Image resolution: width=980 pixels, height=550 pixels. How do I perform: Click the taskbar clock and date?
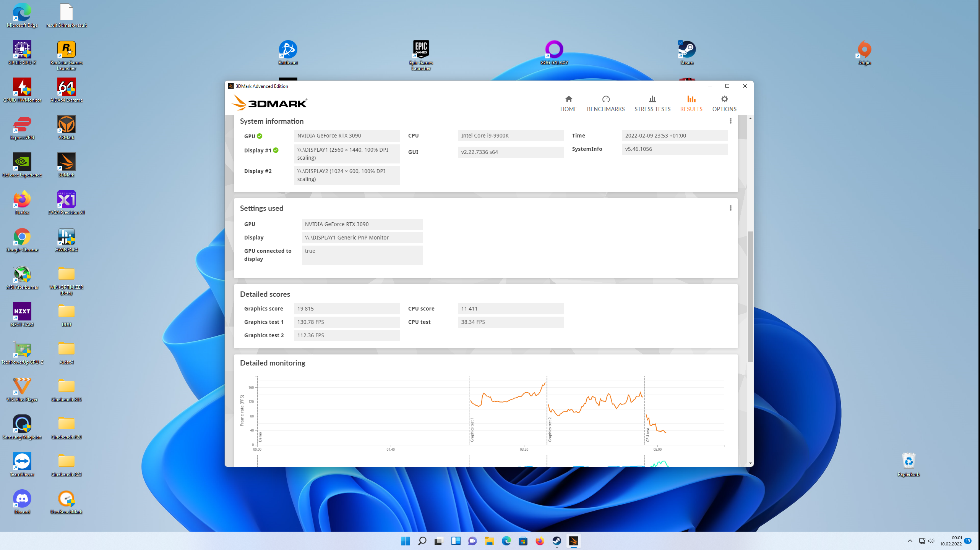(x=951, y=541)
